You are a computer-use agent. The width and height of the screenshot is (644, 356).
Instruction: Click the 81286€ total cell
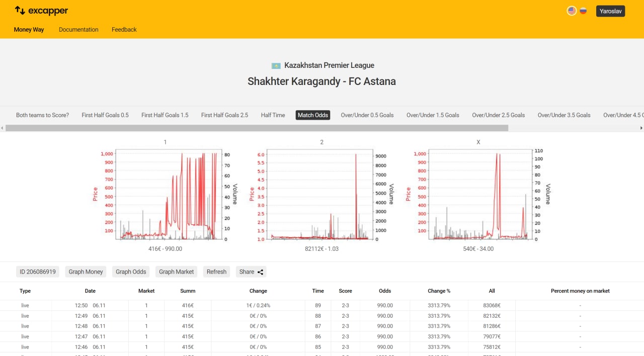[492, 326]
